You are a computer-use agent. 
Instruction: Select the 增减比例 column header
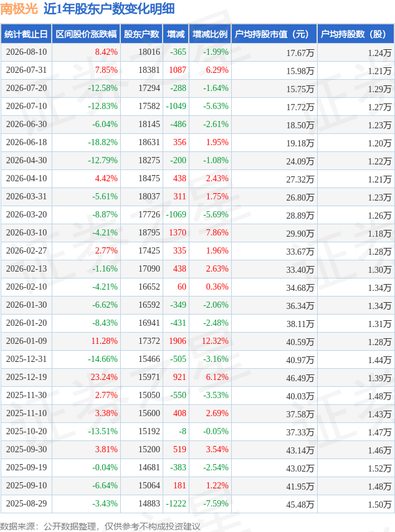point(210,34)
